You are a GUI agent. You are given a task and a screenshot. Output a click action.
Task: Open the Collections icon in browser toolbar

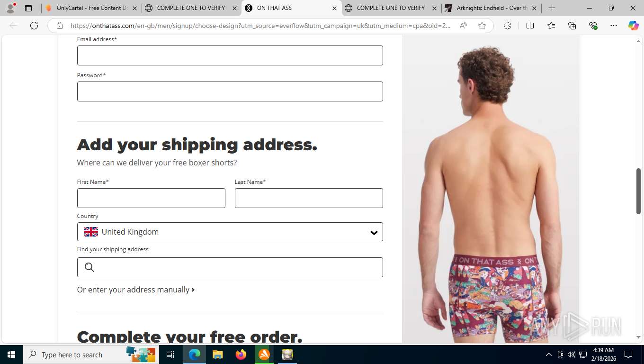click(x=572, y=26)
